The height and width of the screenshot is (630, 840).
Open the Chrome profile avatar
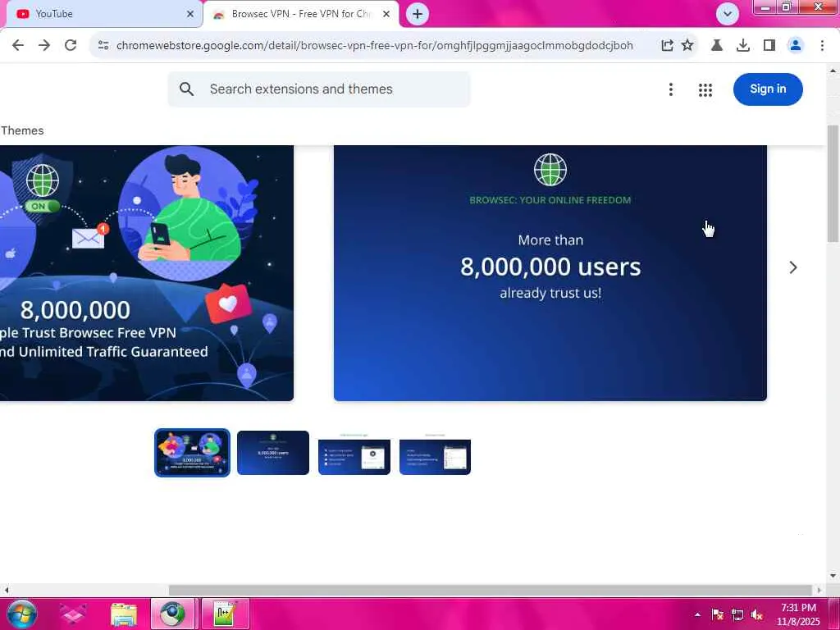pyautogui.click(x=796, y=46)
